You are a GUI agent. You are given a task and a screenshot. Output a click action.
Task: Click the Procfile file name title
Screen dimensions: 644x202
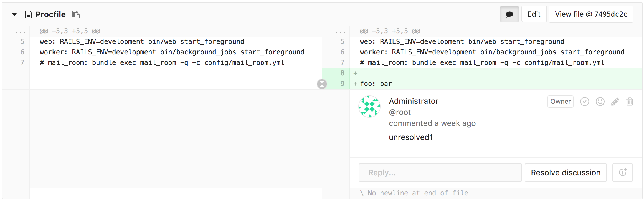pos(50,14)
